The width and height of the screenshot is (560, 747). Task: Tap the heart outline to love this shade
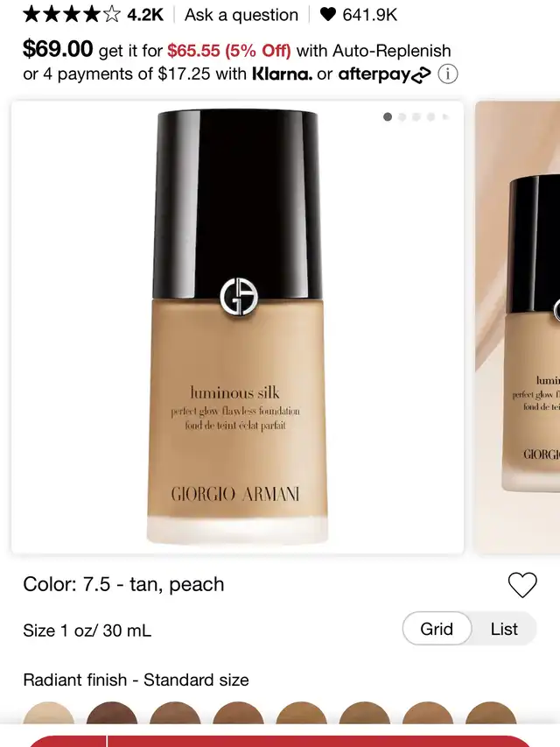pos(522,584)
